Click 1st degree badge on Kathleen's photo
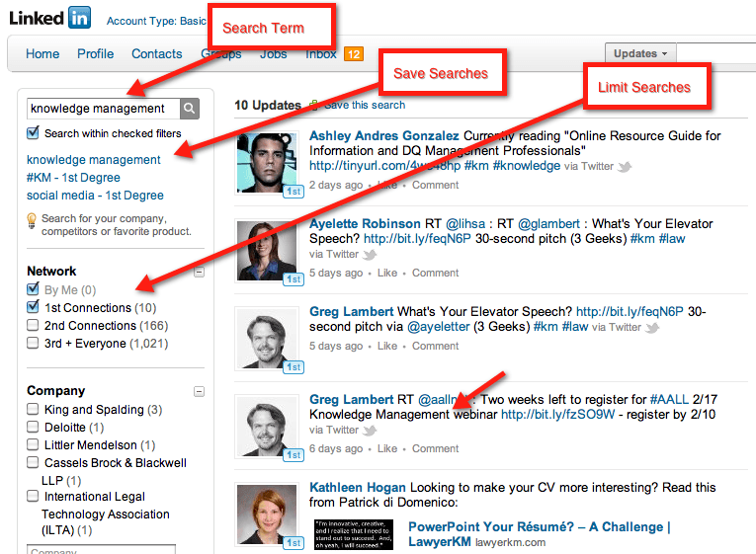 click(x=294, y=542)
